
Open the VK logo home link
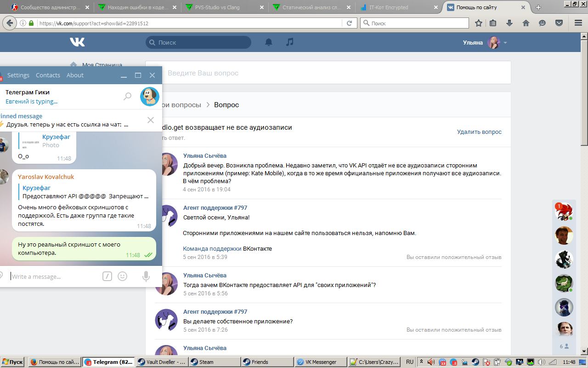(x=77, y=42)
